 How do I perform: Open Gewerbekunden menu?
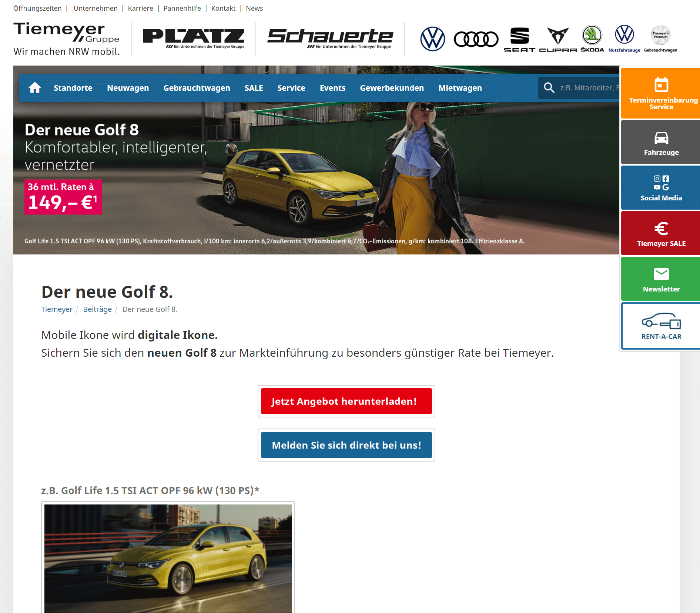pyautogui.click(x=392, y=88)
